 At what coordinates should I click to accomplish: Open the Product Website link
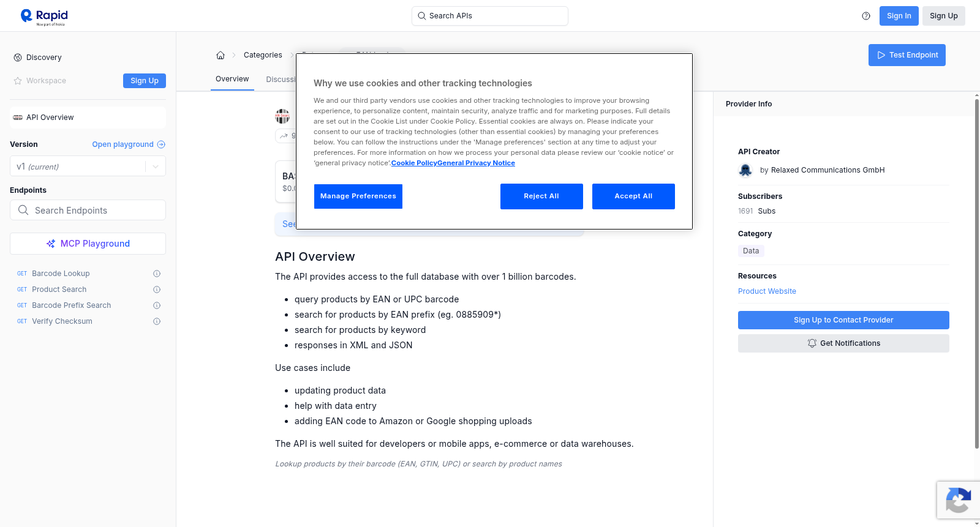(x=767, y=291)
